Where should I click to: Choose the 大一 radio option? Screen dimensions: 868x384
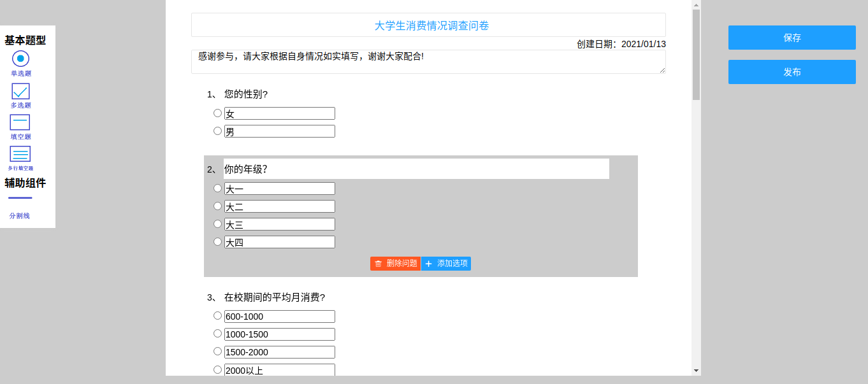217,188
